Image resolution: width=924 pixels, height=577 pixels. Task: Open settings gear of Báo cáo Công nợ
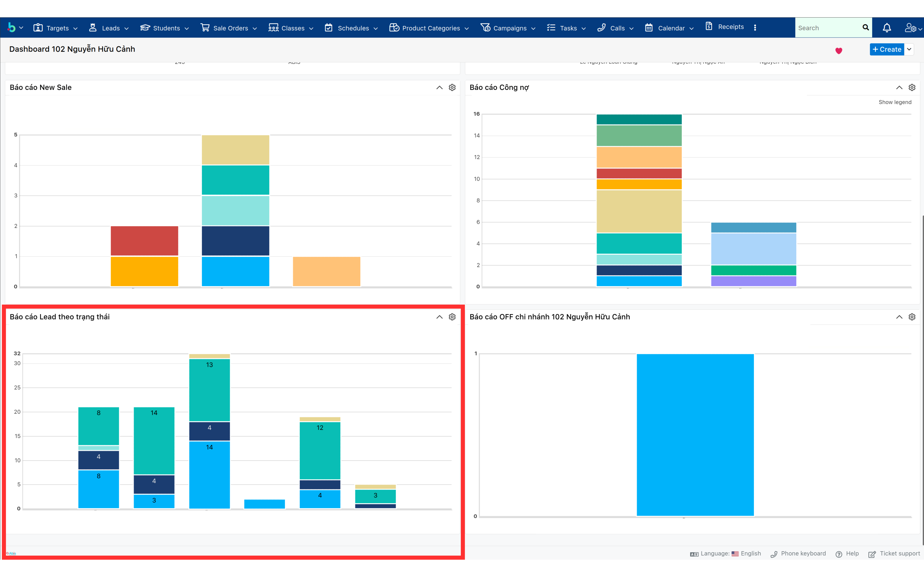[912, 87]
